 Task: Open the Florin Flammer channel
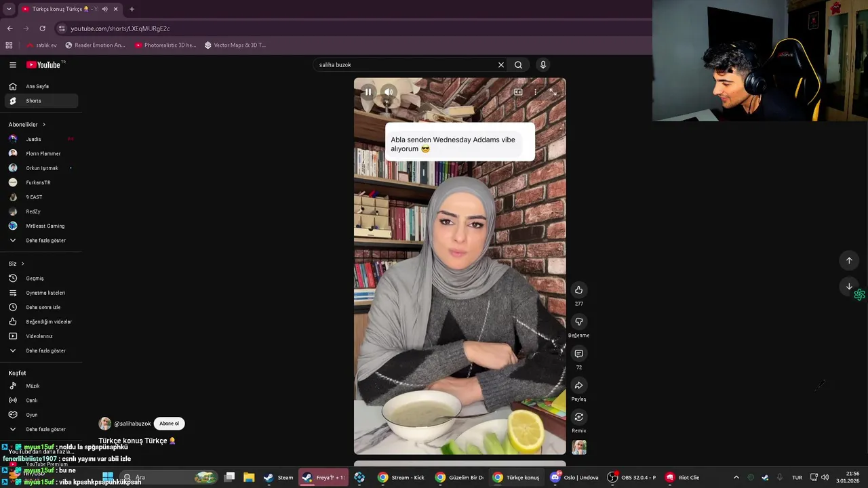point(41,154)
